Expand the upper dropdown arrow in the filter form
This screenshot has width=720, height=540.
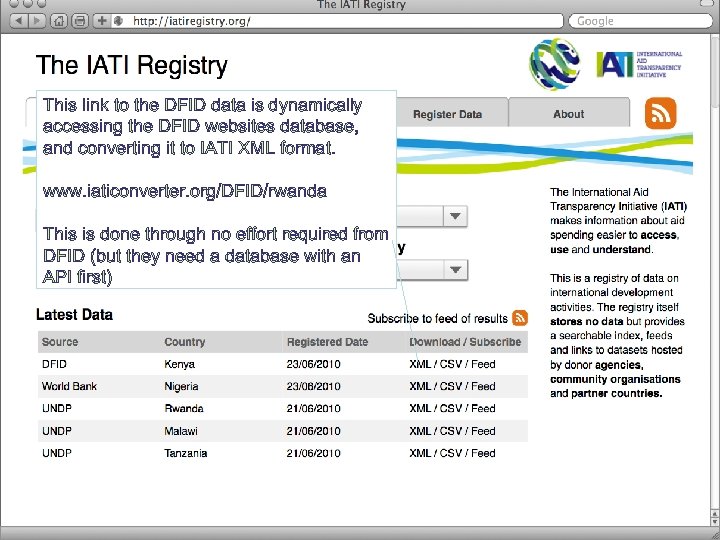point(455,216)
